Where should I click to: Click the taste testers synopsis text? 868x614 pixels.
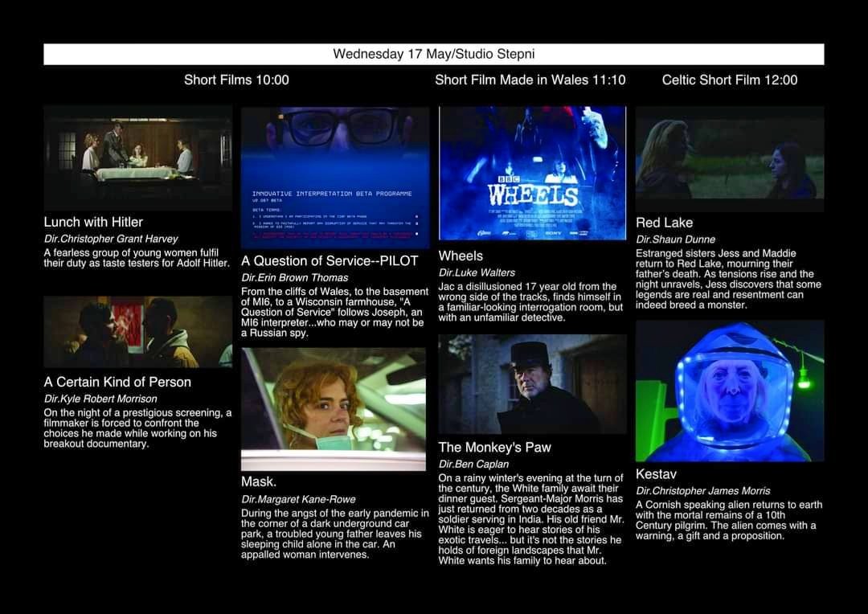coord(137,258)
